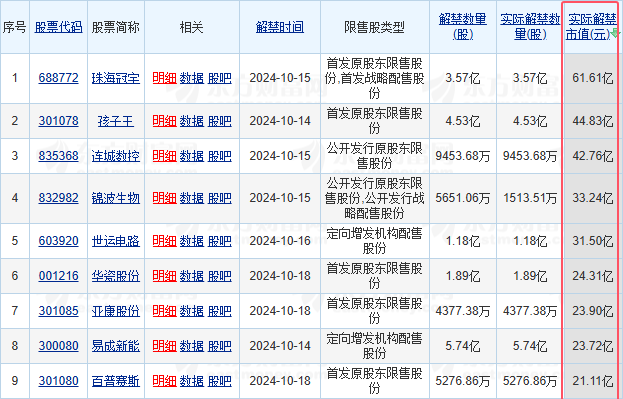View 数据 for 易成新能 row
623x399 pixels.
pos(192,346)
